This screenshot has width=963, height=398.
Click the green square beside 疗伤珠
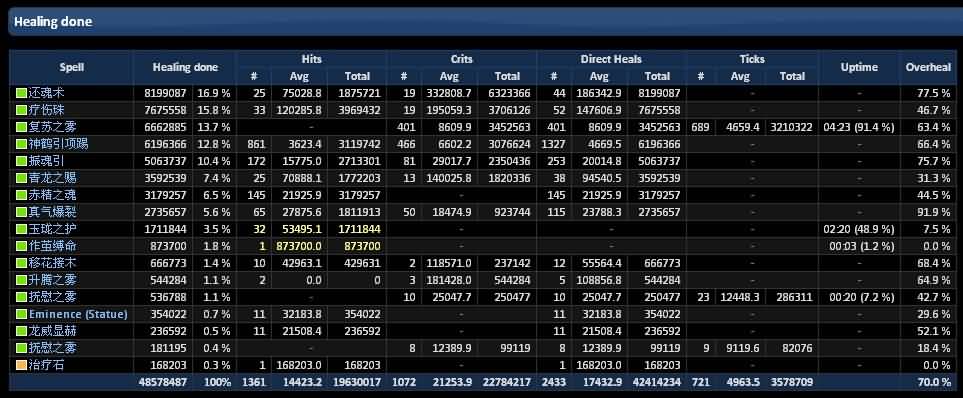pyautogui.click(x=21, y=111)
